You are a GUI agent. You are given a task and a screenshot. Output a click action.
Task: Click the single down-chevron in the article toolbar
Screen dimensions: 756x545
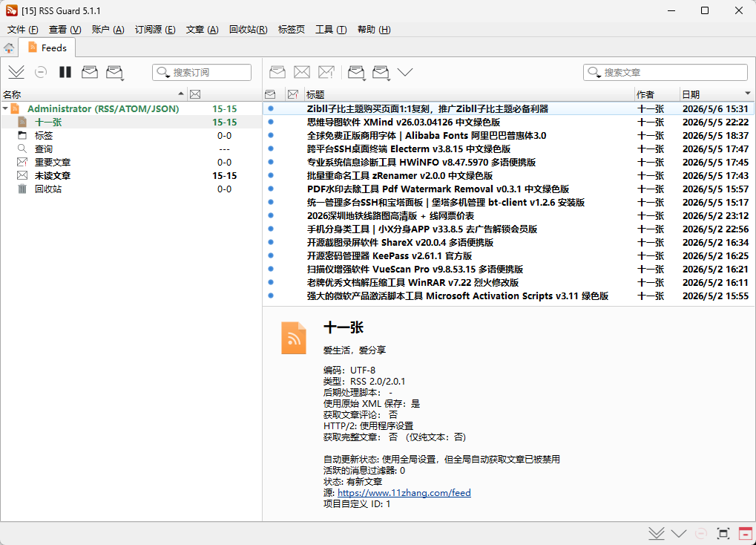point(405,73)
